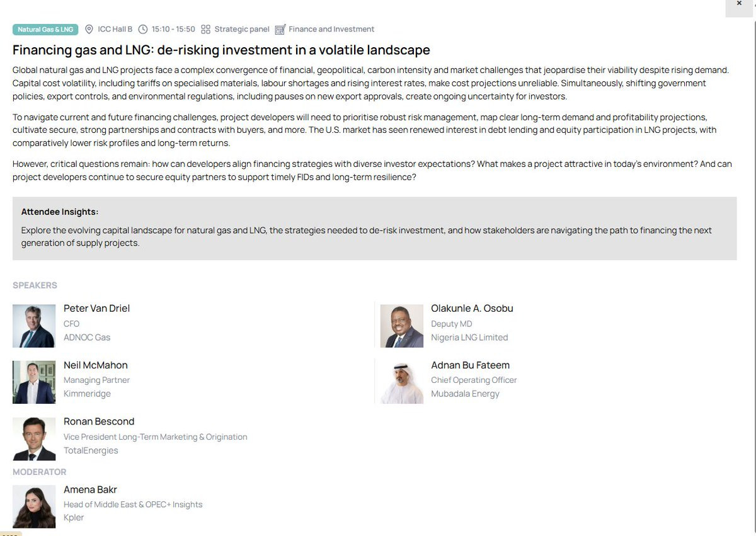Click Adnan Bu Fateem's portrait
The height and width of the screenshot is (536, 756).
[x=402, y=382]
